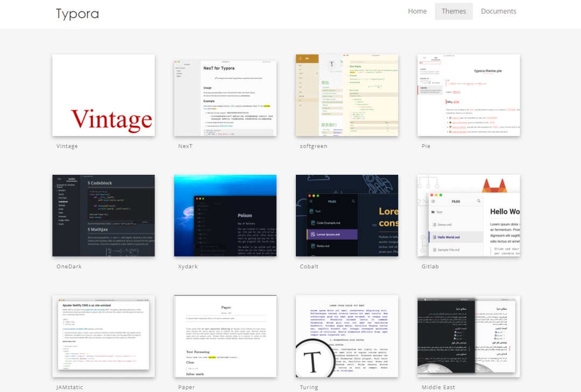View the OneDark theme screenshot

point(103,215)
